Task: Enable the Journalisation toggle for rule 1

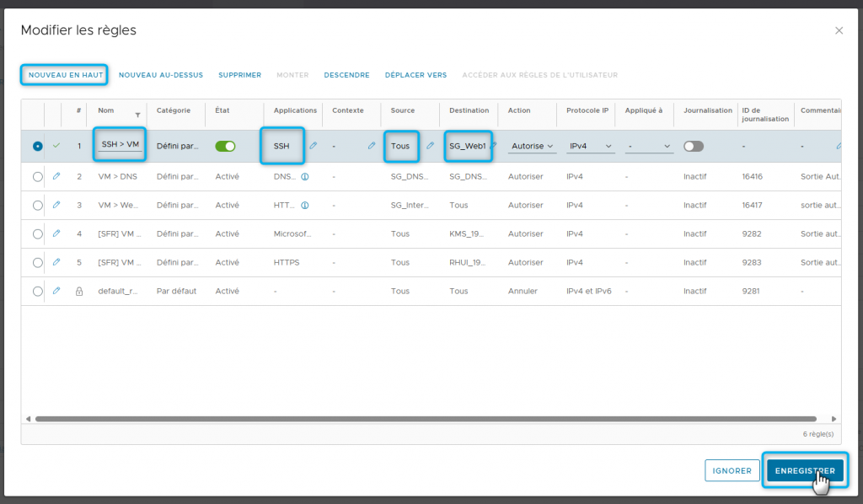Action: 694,146
